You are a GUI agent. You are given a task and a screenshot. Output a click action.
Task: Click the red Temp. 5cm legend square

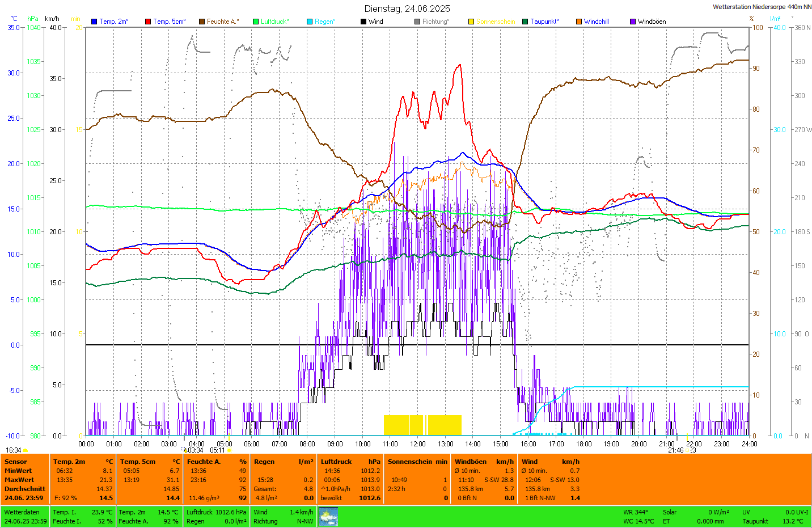pyautogui.click(x=148, y=22)
